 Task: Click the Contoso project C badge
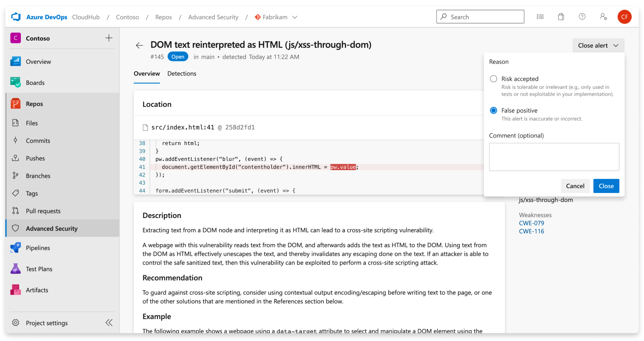(16, 38)
